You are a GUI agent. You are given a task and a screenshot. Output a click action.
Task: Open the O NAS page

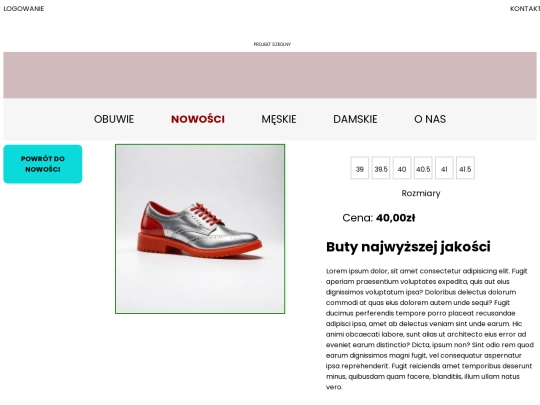coord(430,119)
